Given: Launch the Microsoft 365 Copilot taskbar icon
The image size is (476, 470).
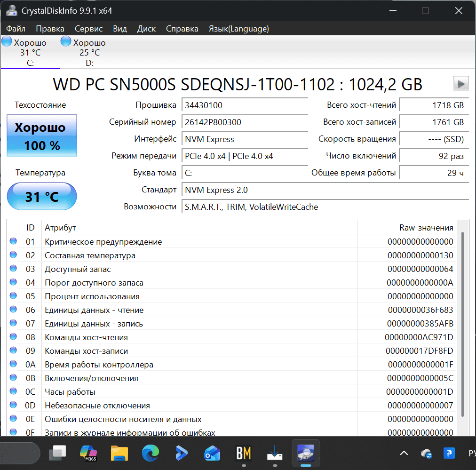Looking at the screenshot, I should pyautogui.click(x=88, y=453).
